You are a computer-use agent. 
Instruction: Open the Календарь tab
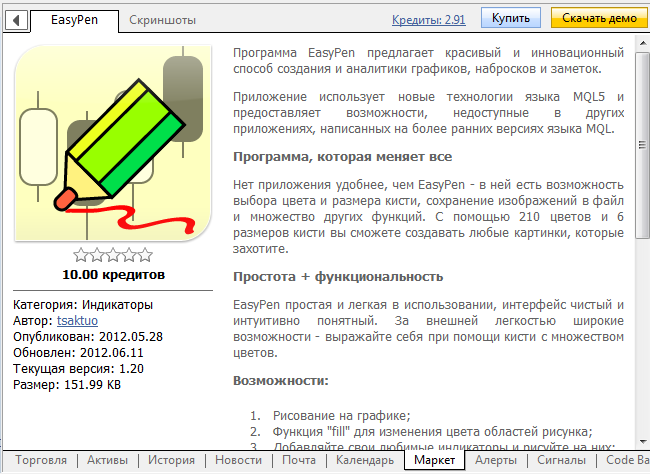[x=365, y=460]
